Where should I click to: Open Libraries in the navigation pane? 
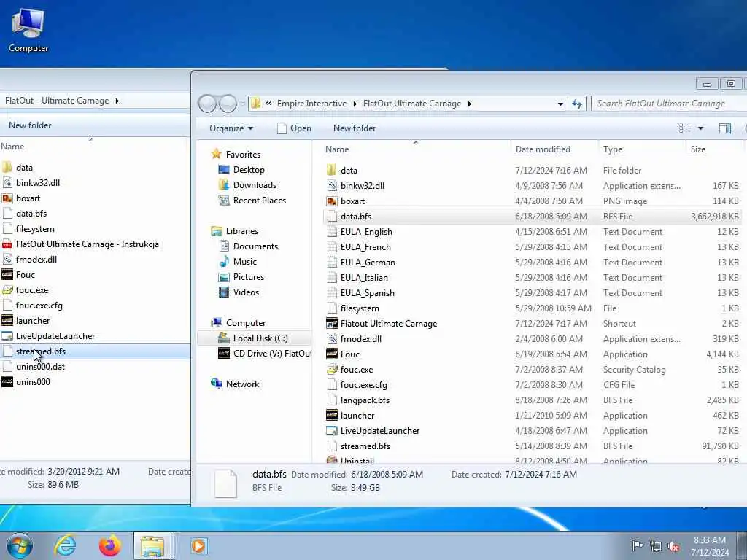[x=242, y=231]
